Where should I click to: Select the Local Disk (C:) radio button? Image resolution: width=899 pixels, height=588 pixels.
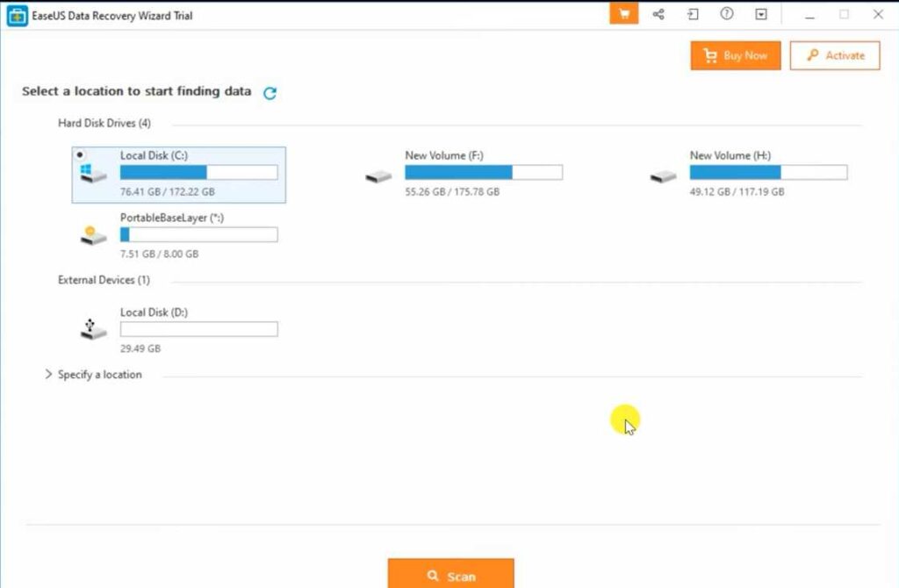coord(80,154)
